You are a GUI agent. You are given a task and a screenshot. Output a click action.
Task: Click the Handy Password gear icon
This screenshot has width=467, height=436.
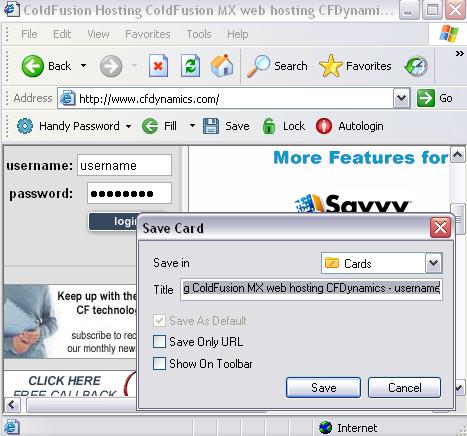coord(25,126)
